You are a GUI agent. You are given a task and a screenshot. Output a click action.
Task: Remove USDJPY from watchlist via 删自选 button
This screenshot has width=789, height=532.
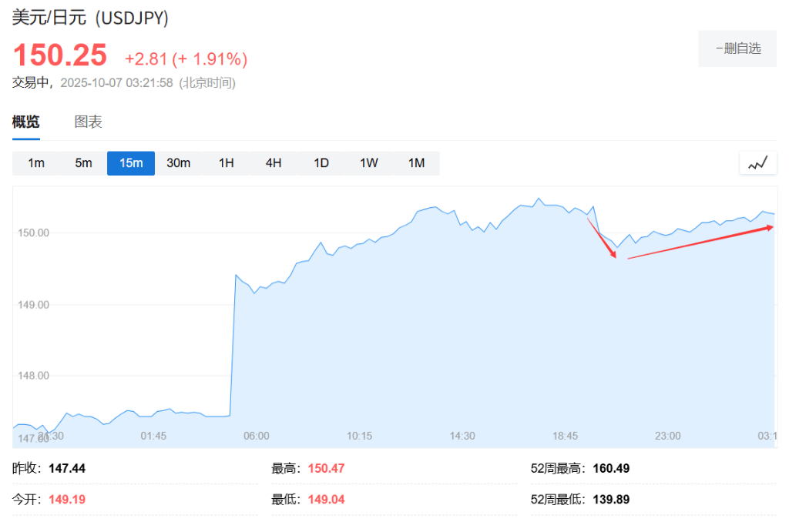[x=737, y=49]
